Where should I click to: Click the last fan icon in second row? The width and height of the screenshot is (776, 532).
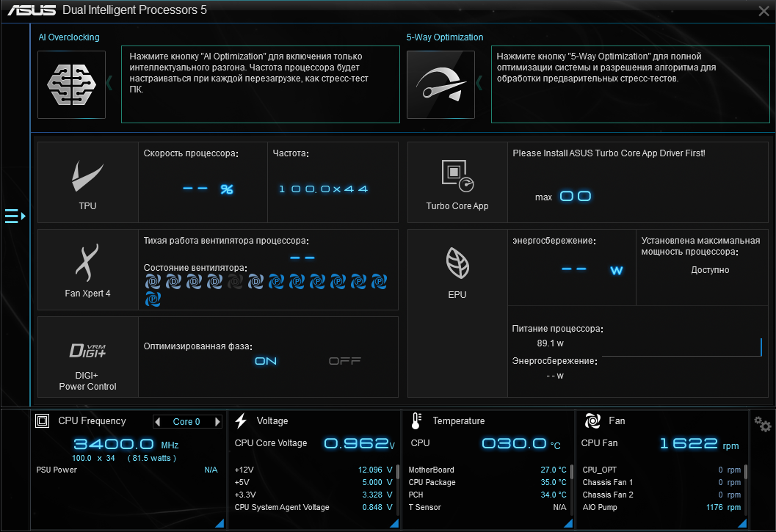click(x=153, y=299)
